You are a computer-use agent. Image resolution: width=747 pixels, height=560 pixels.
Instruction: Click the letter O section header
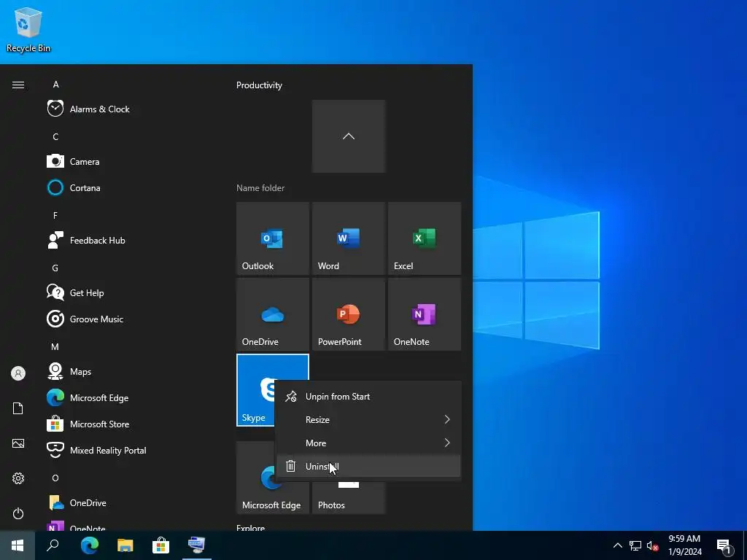coord(55,478)
